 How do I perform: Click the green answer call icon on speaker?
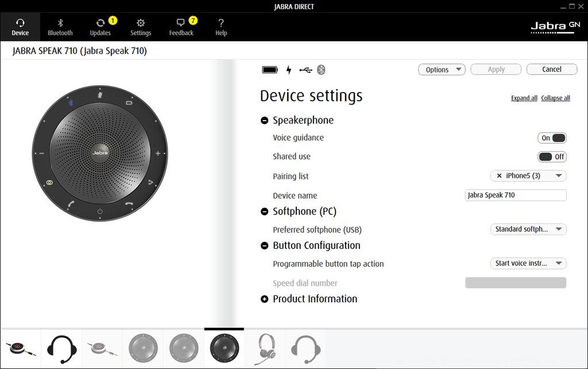point(71,204)
